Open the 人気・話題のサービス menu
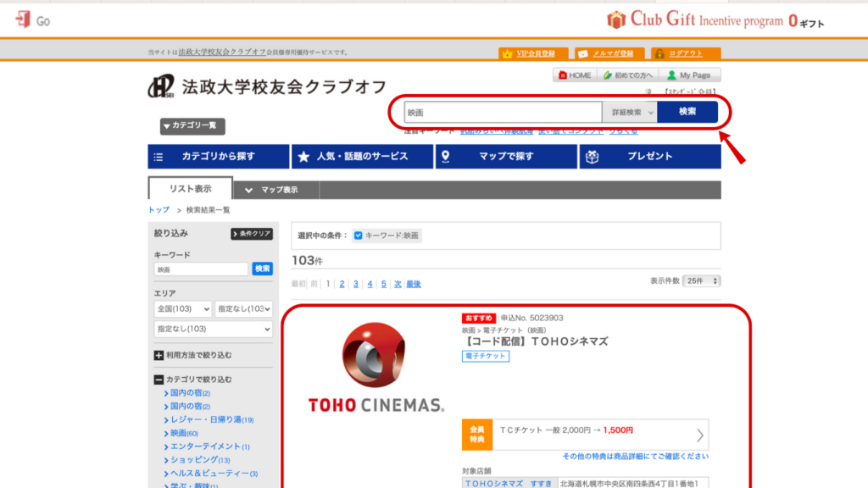This screenshot has height=488, width=868. coord(362,157)
